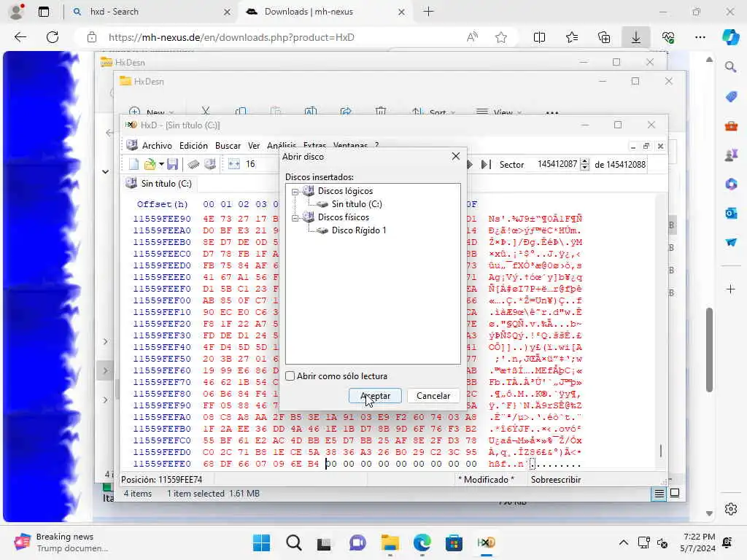Click the Offset(h) column header
Viewport: 747px width, 560px height.
pos(163,204)
